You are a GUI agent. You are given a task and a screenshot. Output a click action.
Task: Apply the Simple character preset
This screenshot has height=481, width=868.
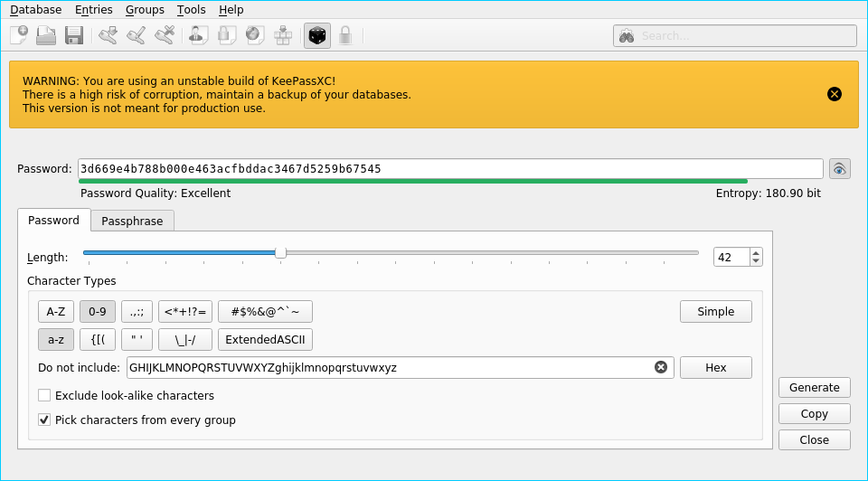click(x=716, y=312)
